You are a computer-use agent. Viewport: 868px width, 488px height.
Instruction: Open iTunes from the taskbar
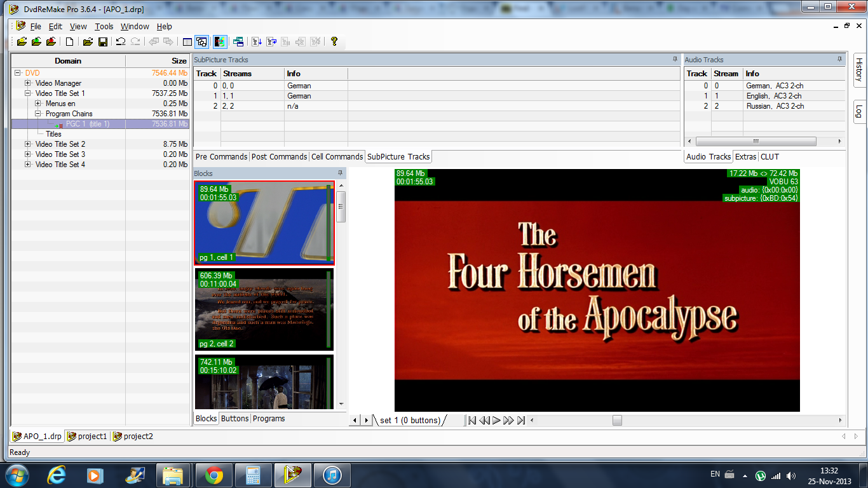pos(333,475)
